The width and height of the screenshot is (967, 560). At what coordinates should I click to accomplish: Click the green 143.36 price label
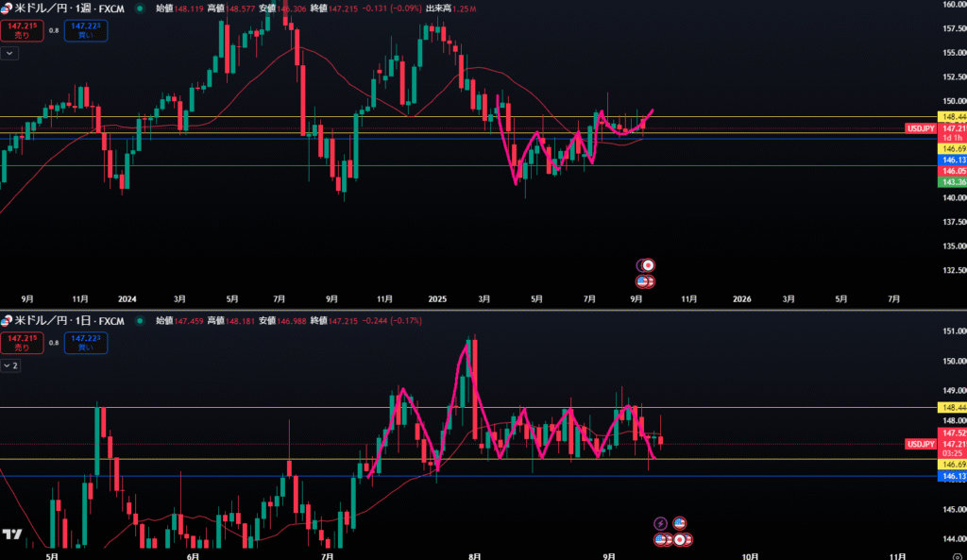pos(952,182)
